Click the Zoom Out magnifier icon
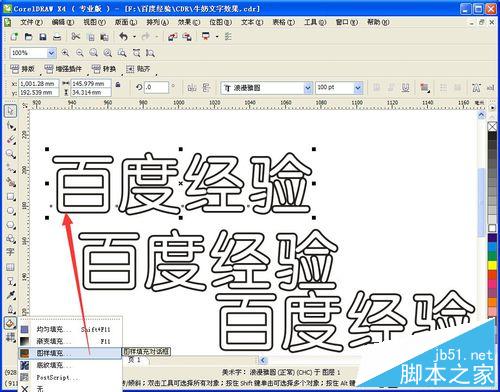The height and width of the screenshot is (392, 500). pyautogui.click(x=80, y=53)
